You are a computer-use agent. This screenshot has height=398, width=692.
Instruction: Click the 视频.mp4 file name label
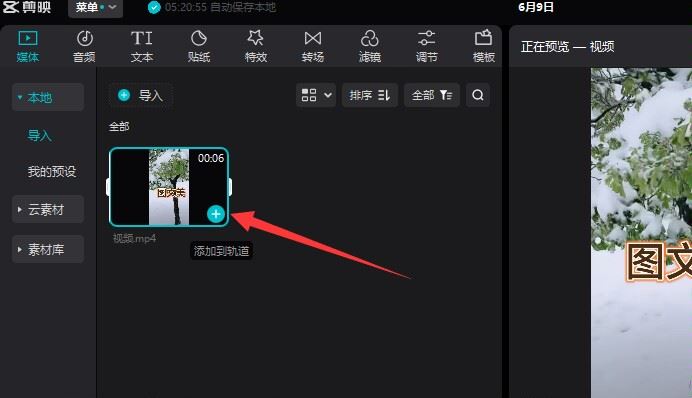pyautogui.click(x=134, y=238)
